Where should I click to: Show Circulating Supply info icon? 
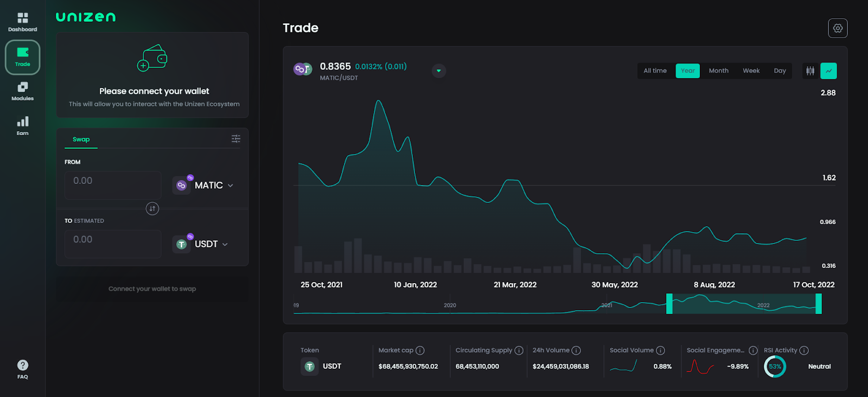click(x=519, y=350)
